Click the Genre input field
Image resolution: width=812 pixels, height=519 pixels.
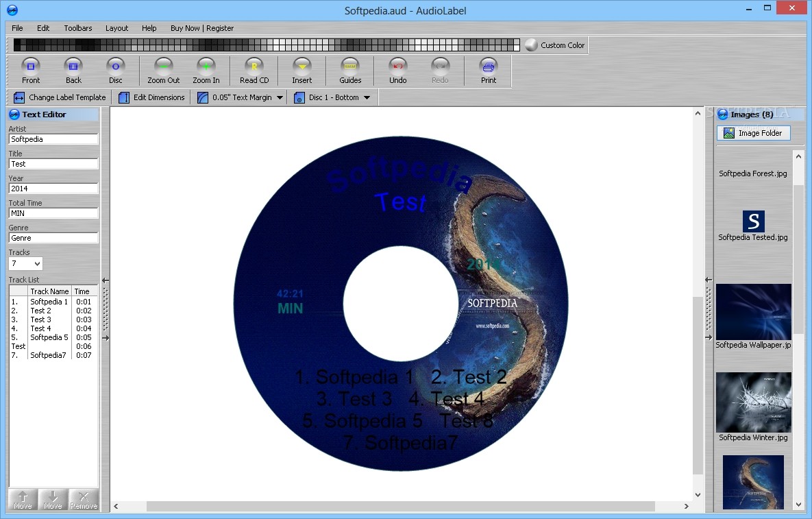[53, 239]
